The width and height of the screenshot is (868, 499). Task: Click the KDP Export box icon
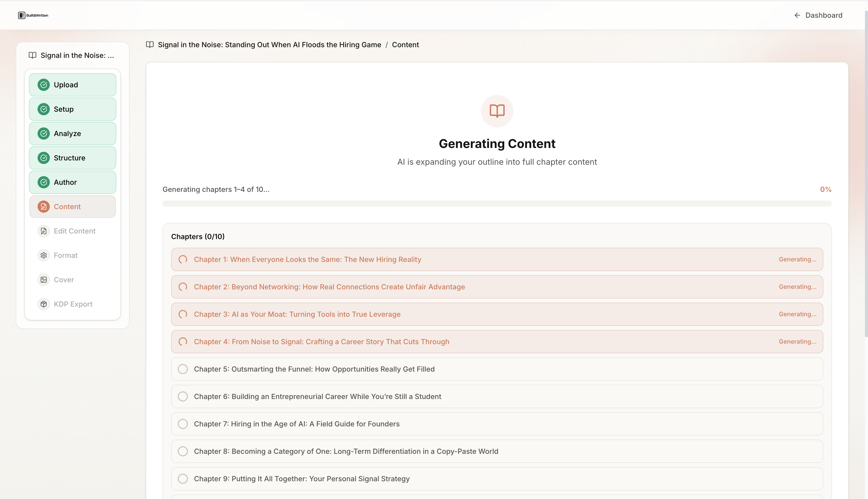pyautogui.click(x=43, y=304)
